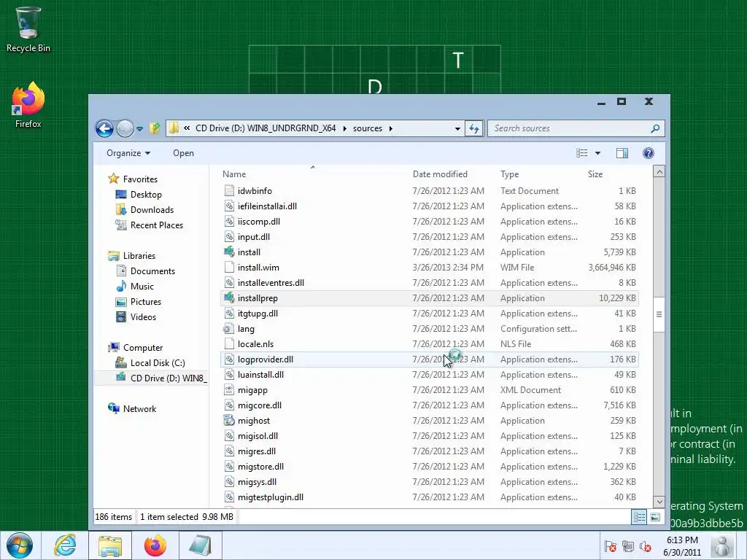
Task: Select Network in navigation pane
Action: click(x=139, y=408)
